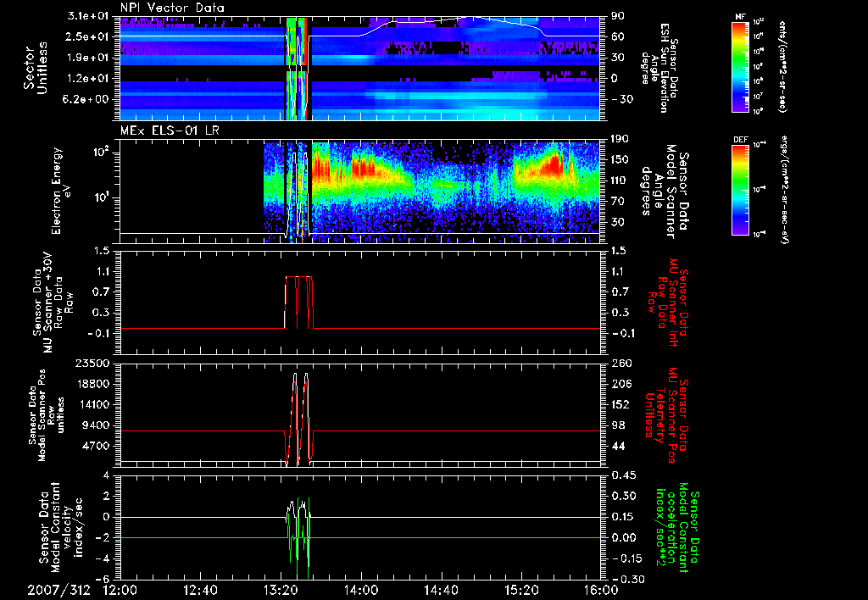
Task: Click the 90 degree sun elevation tick
Action: click(617, 16)
